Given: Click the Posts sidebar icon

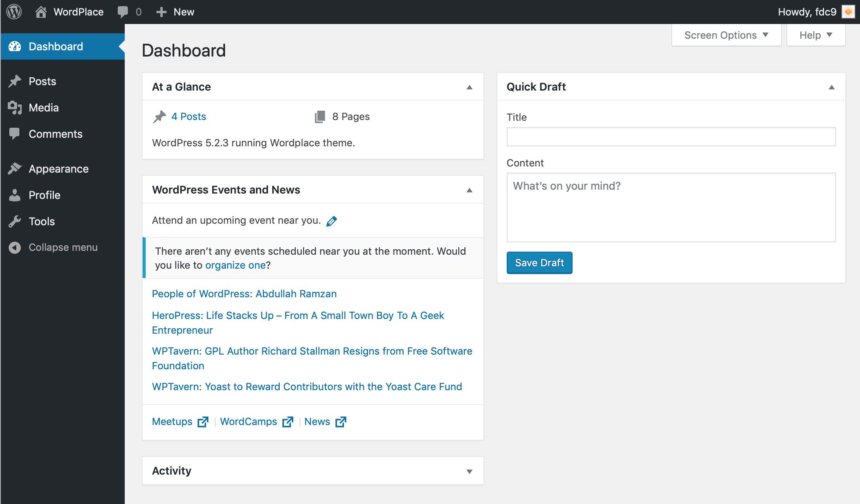Looking at the screenshot, I should click(16, 81).
